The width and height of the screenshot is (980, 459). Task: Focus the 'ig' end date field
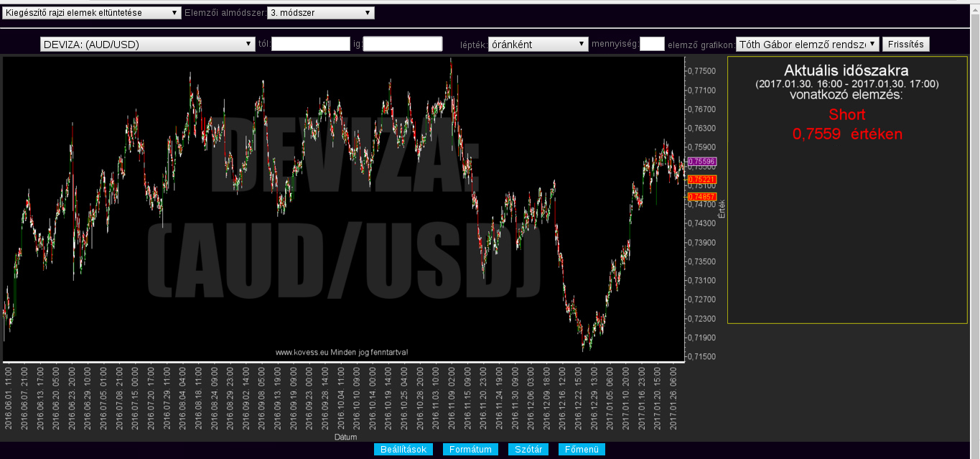point(402,45)
